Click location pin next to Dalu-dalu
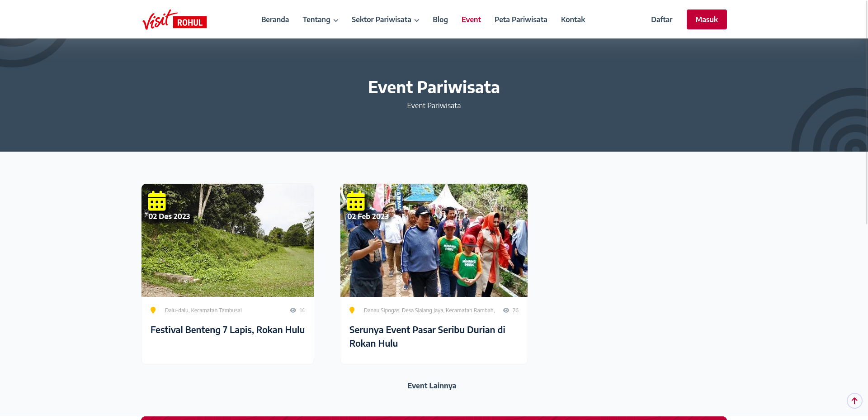This screenshot has width=868, height=420. click(x=153, y=310)
